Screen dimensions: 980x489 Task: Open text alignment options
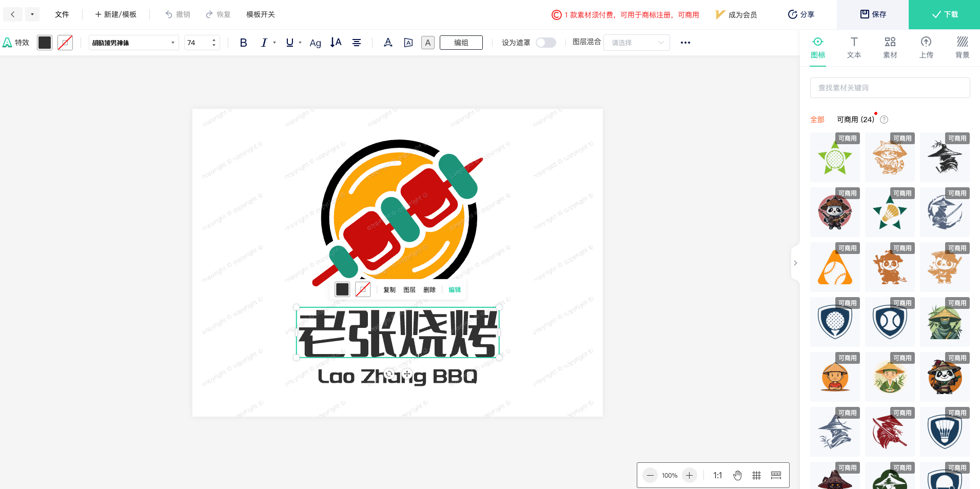pos(357,43)
